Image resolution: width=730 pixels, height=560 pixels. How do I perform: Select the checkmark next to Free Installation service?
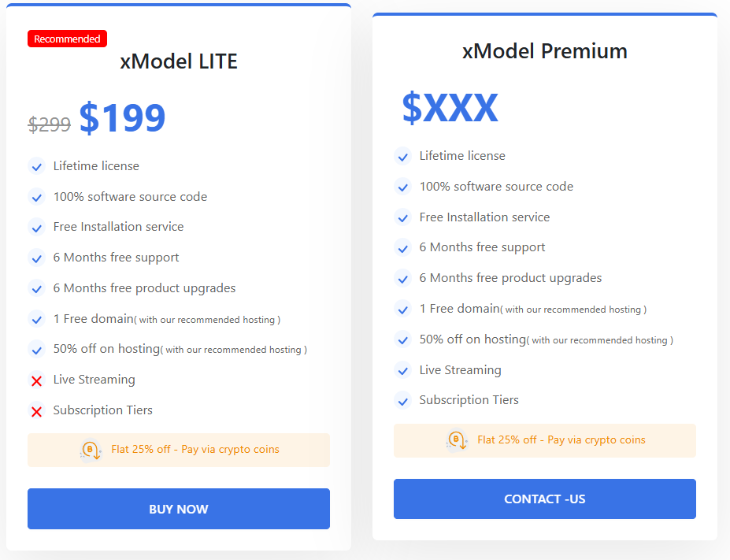(x=36, y=227)
